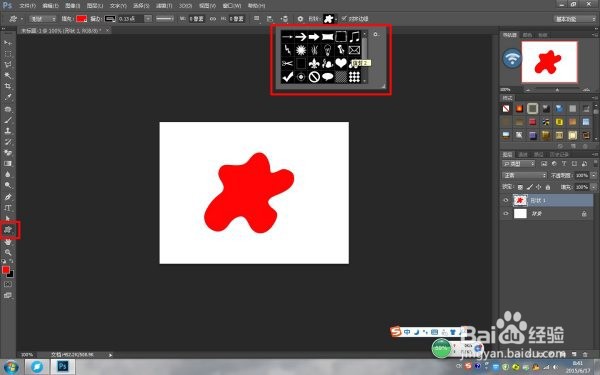The image size is (600, 375).
Task: Select the Rectangular Marquee tool
Action: (x=8, y=54)
